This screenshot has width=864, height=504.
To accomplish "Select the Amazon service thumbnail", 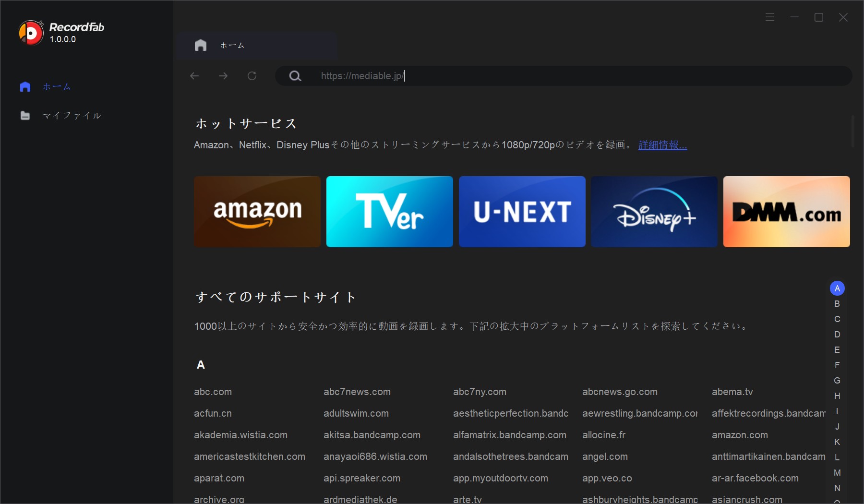I will (x=257, y=212).
